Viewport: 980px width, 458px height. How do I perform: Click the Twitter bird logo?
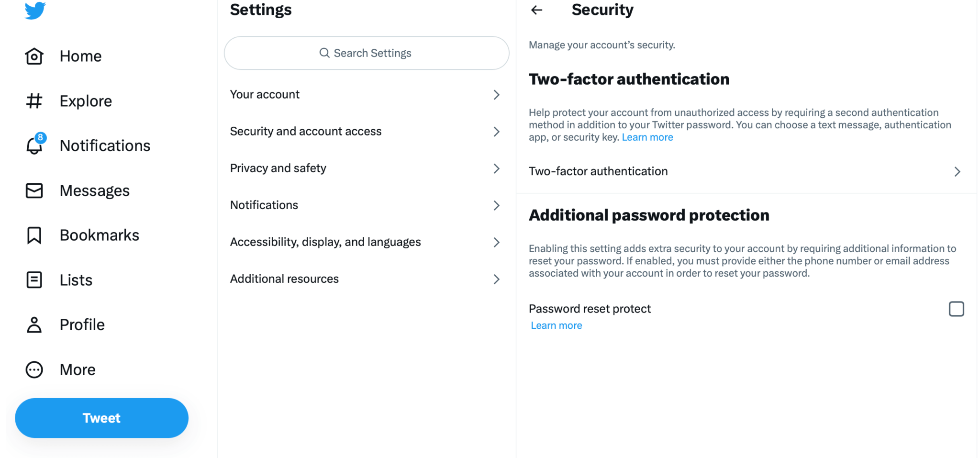click(35, 10)
